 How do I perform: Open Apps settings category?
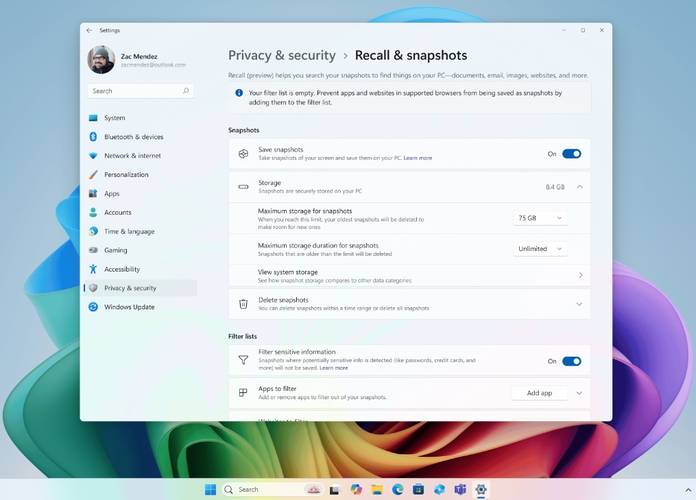(140, 194)
